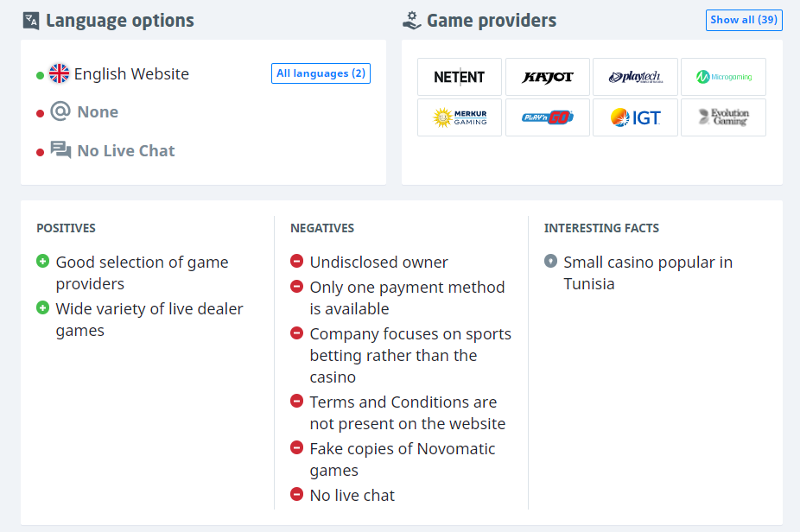Image resolution: width=800 pixels, height=532 pixels.
Task: Open the Playtech provider logo
Action: [635, 77]
